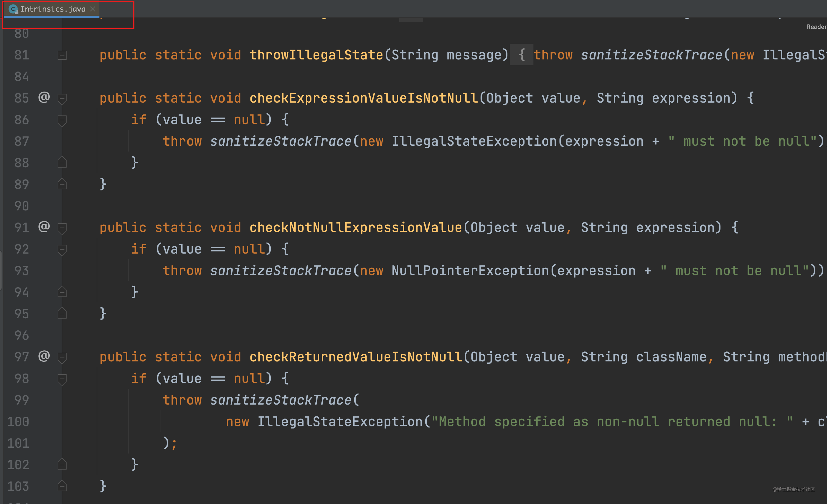The height and width of the screenshot is (504, 827).
Task: Click the class file icon on Intrinsics.java tab
Action: click(x=13, y=9)
